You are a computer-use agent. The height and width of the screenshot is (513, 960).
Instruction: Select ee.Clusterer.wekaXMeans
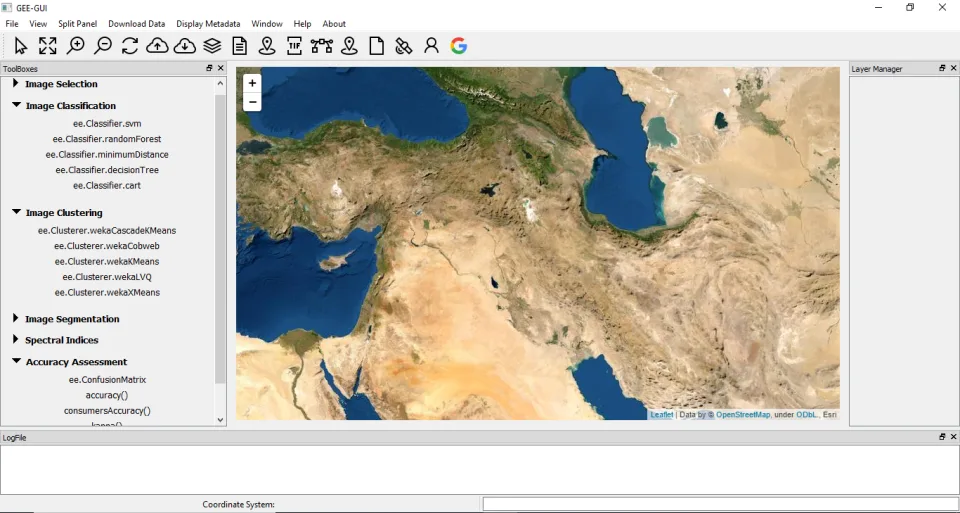tap(107, 292)
